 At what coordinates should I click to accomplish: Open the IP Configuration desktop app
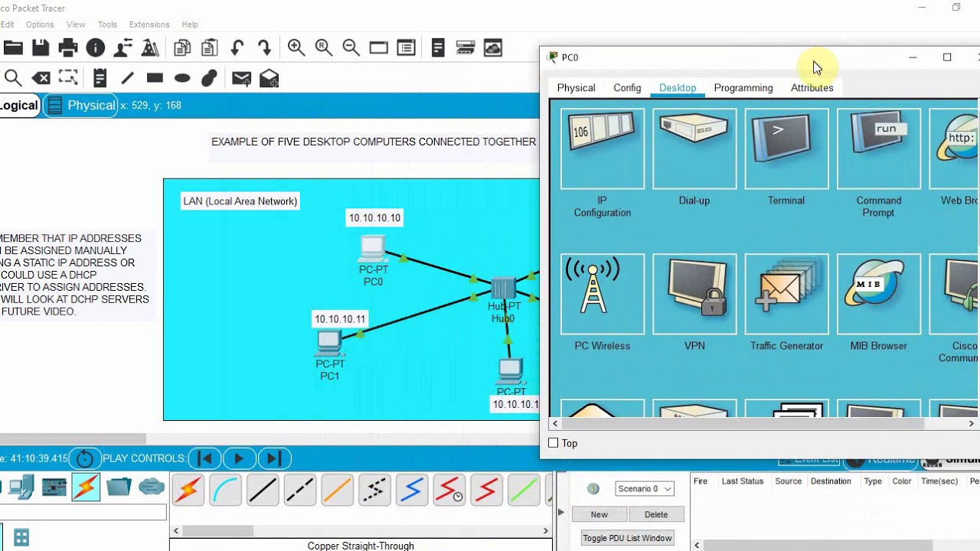(603, 149)
